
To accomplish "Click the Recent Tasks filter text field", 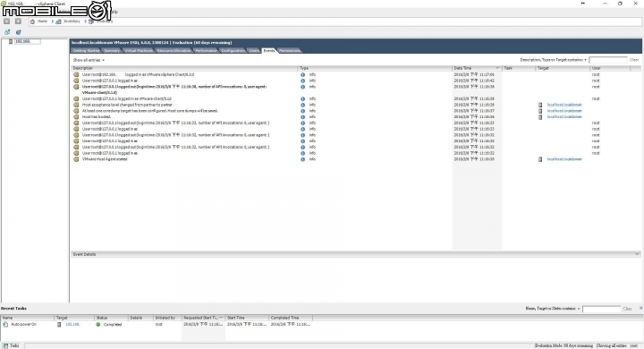I will click(601, 309).
